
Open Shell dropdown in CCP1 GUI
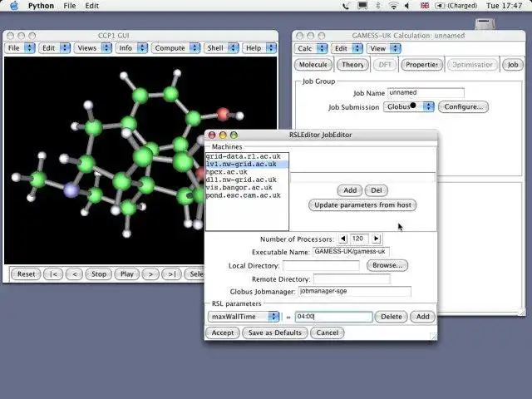pos(221,48)
